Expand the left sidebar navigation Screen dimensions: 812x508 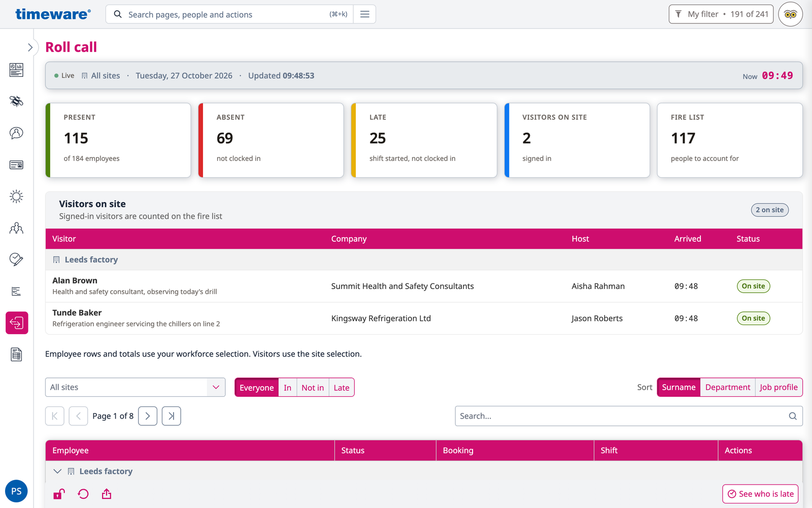[x=30, y=47]
